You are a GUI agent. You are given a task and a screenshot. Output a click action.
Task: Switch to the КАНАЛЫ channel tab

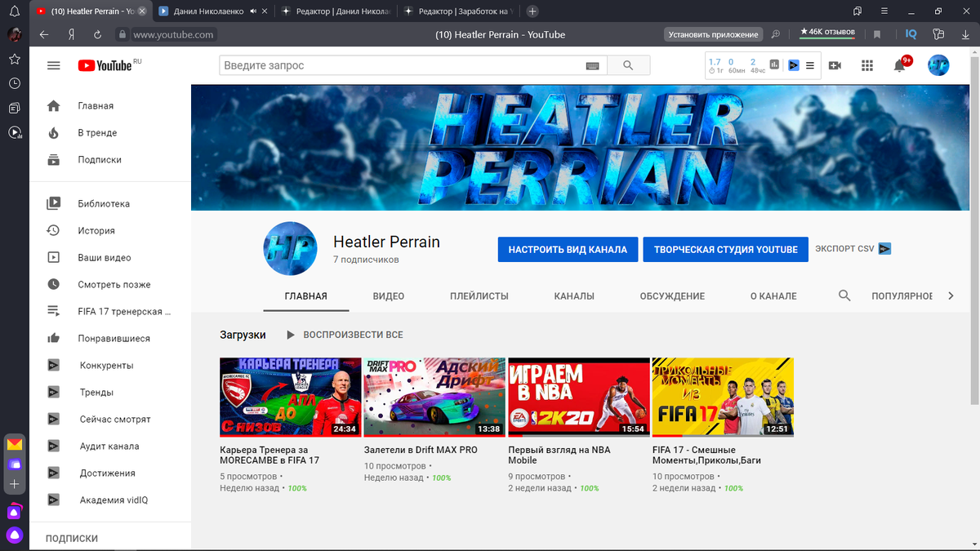click(x=574, y=296)
